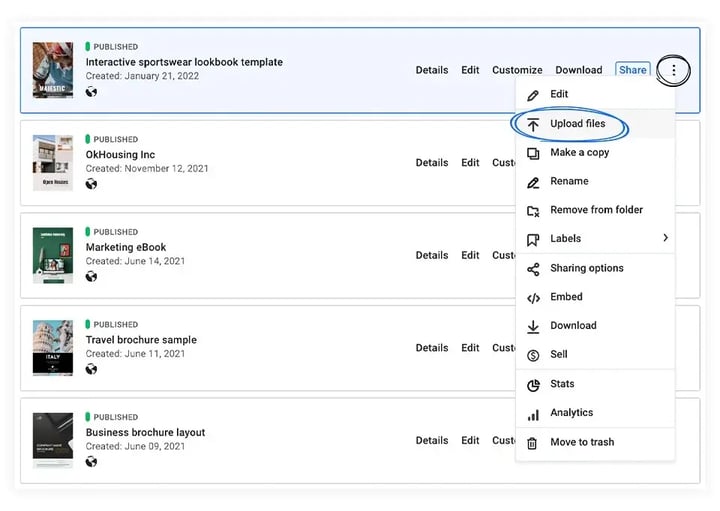This screenshot has width=720, height=511.
Task: Click the Analytics bar chart icon
Action: click(533, 415)
